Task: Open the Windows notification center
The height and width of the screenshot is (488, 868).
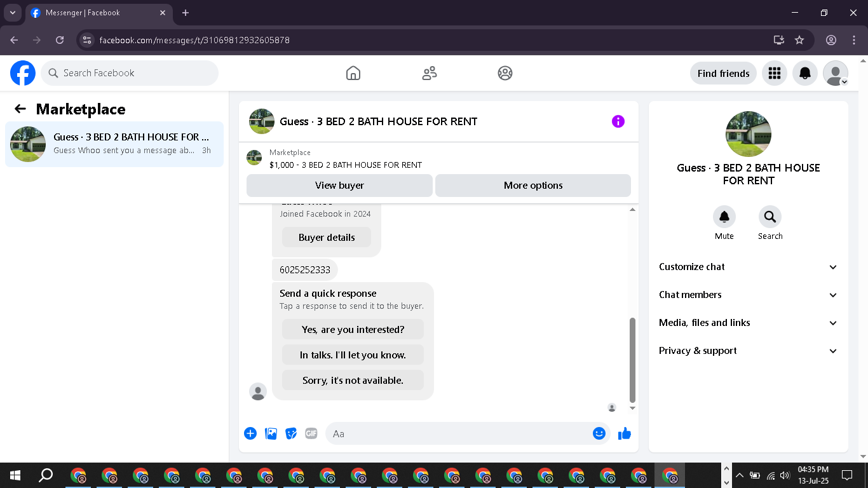Action: (x=846, y=475)
